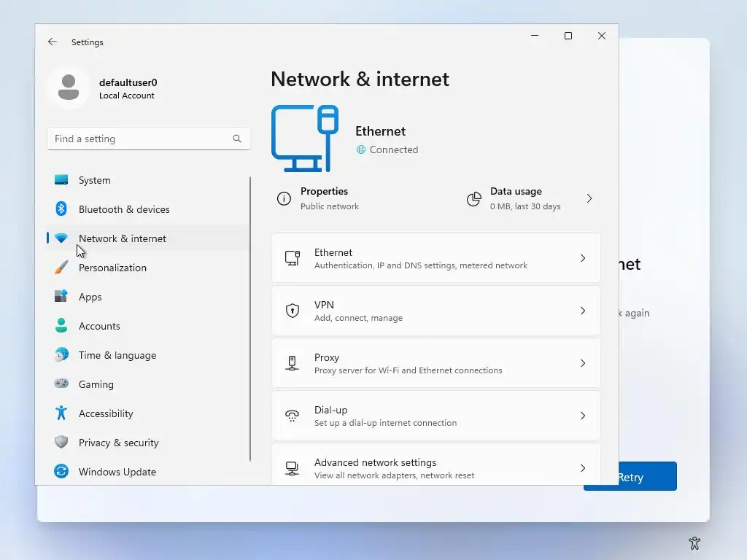Open the VPN settings card

coord(436,311)
